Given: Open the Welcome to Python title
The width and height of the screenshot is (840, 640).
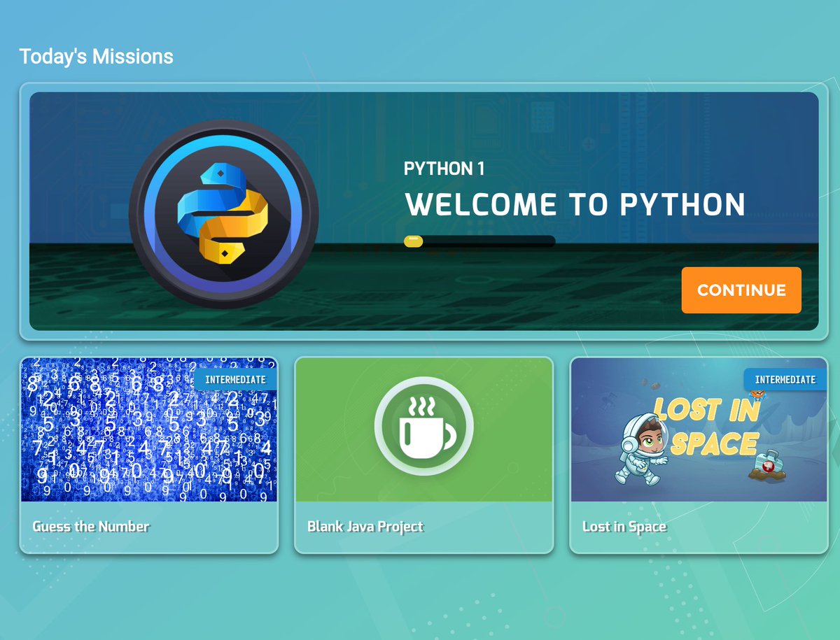Looking at the screenshot, I should [x=575, y=205].
